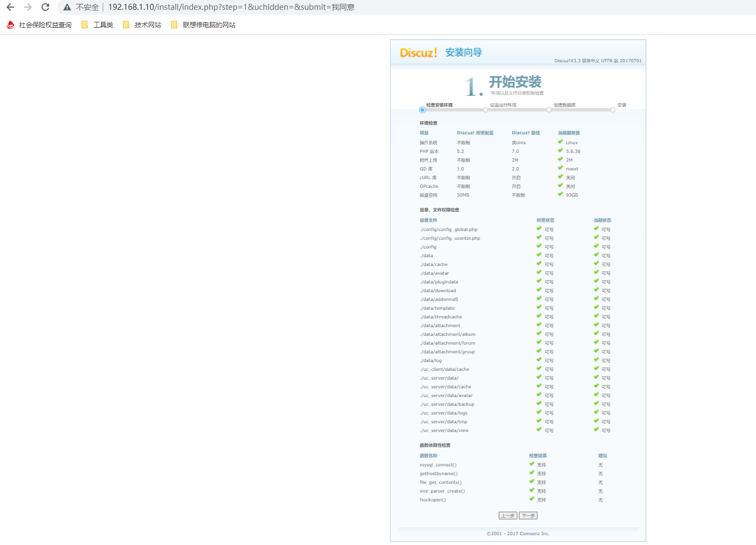Click the ./data/addonmd5 path
The height and width of the screenshot is (545, 756).
coord(439,299)
